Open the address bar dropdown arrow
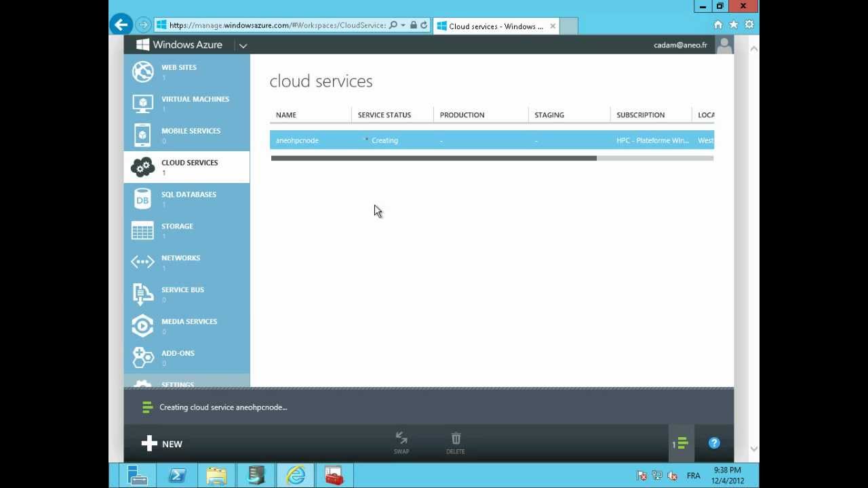 pyautogui.click(x=403, y=25)
